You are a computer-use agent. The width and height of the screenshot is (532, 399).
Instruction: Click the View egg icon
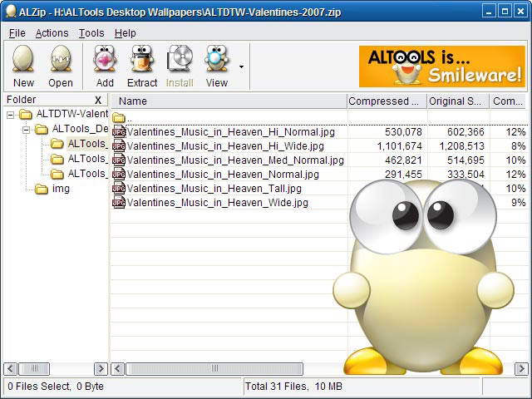point(216,59)
